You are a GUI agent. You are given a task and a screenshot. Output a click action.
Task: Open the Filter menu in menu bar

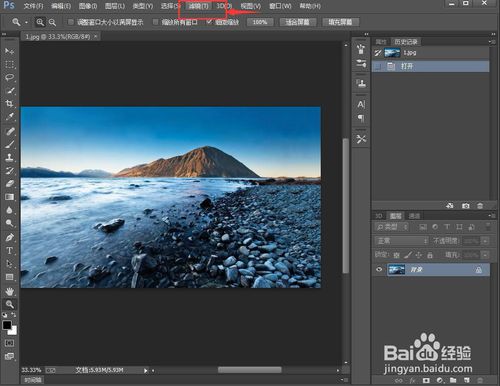[x=198, y=6]
